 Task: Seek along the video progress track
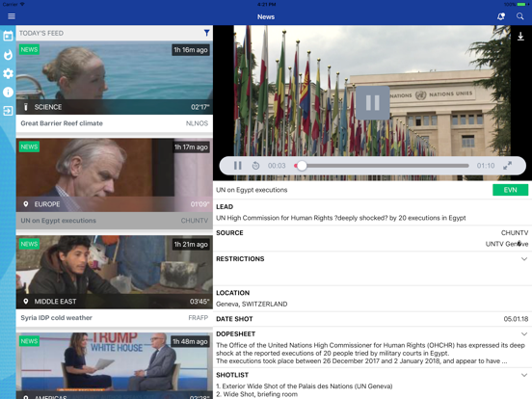tap(382, 166)
